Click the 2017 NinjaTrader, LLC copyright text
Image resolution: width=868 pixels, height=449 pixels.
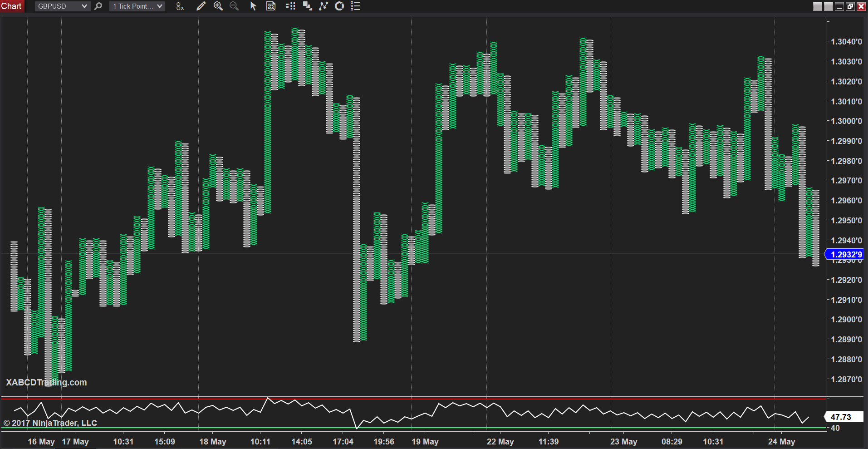tap(50, 423)
